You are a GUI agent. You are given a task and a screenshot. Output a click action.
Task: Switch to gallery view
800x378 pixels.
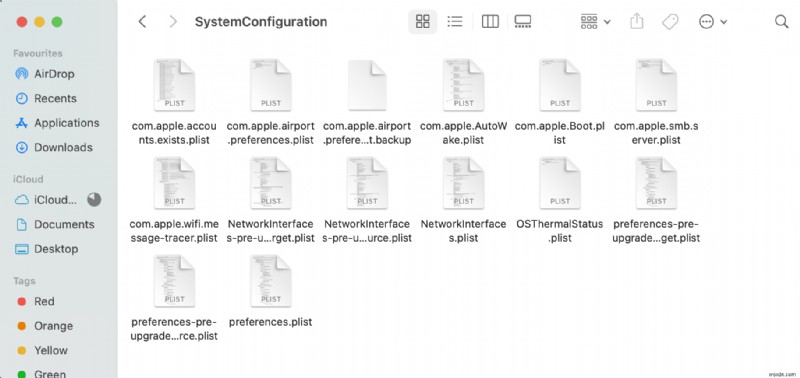click(522, 21)
